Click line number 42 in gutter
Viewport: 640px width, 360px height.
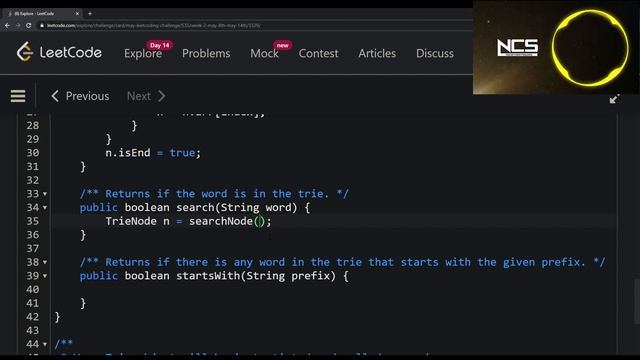click(x=33, y=317)
